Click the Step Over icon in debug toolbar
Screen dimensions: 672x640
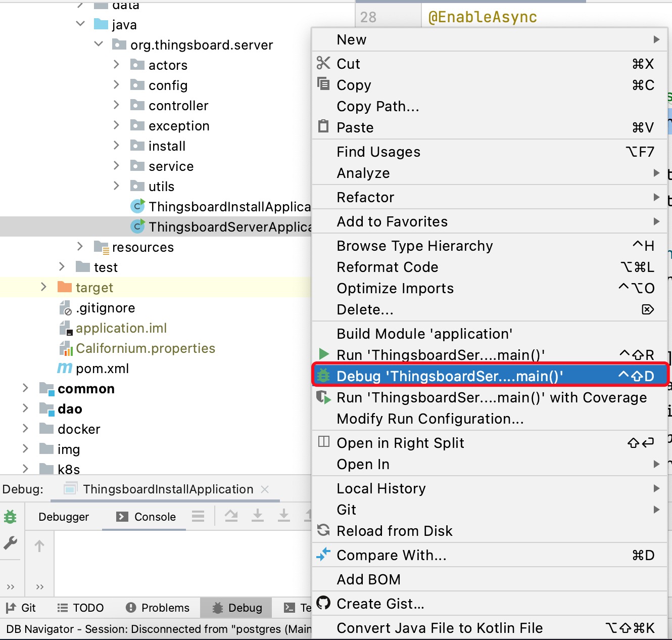(x=231, y=516)
